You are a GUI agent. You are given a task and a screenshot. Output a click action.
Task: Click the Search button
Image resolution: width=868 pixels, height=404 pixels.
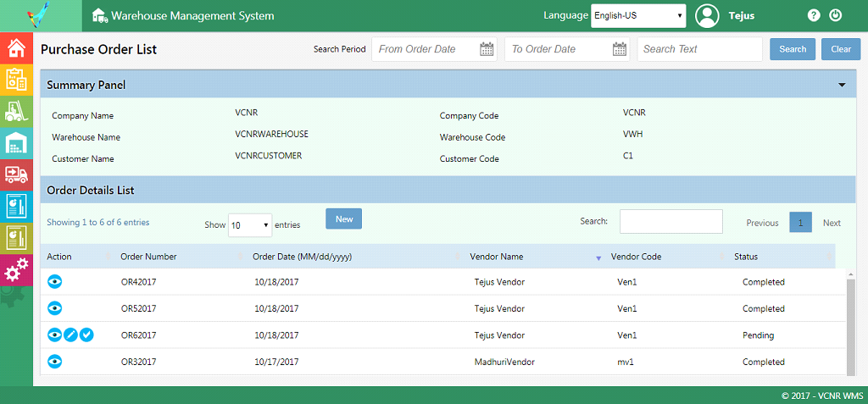[x=793, y=49]
